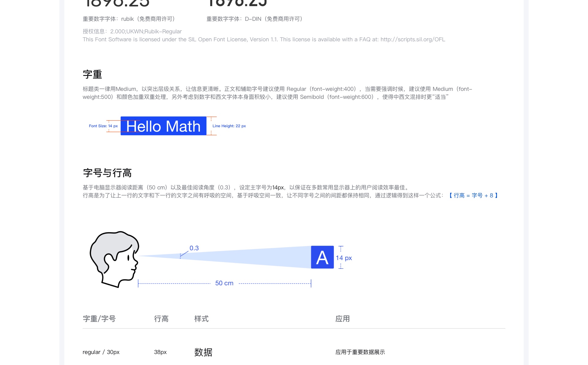Click the 字重/字号 table column header
Image resolution: width=588 pixels, height=365 pixels.
(x=99, y=319)
